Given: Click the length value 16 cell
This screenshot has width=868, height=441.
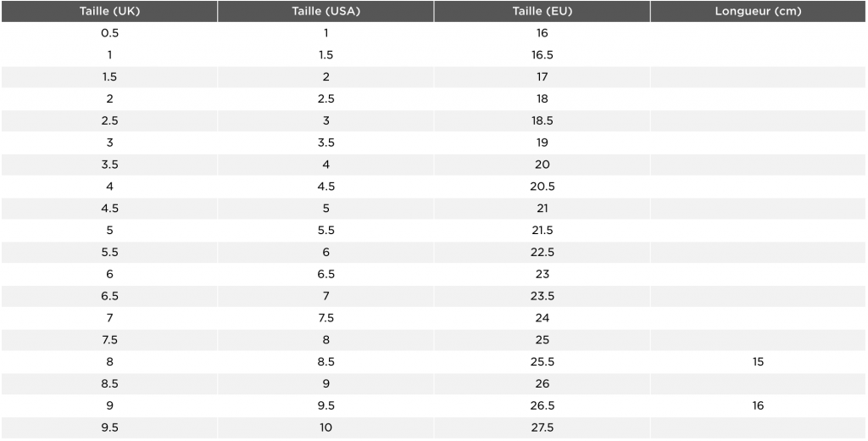Looking at the screenshot, I should 758,405.
